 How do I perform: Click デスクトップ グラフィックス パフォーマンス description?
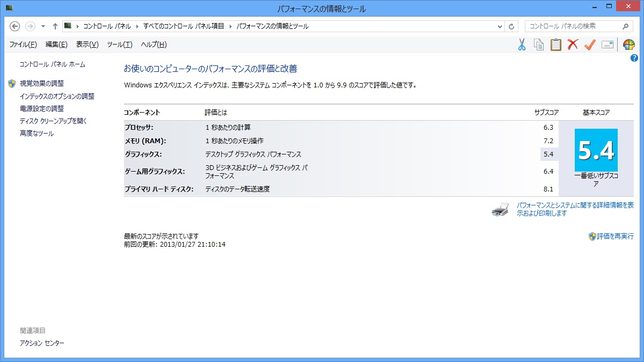(x=253, y=154)
